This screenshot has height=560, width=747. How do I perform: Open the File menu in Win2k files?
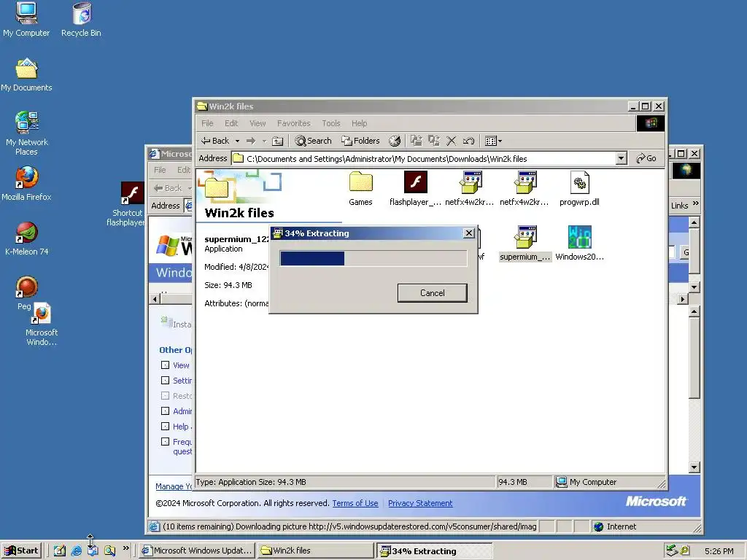pos(207,123)
